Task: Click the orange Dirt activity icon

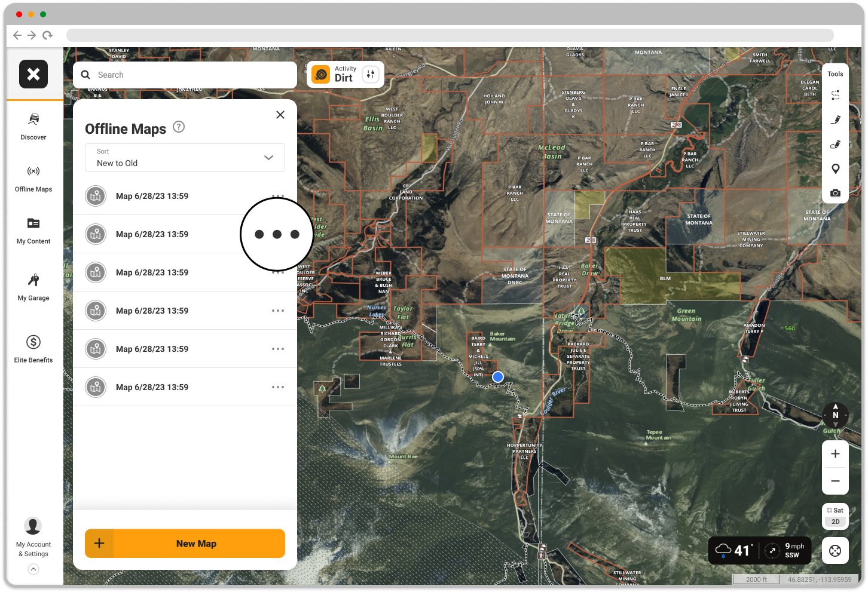Action: 321,75
